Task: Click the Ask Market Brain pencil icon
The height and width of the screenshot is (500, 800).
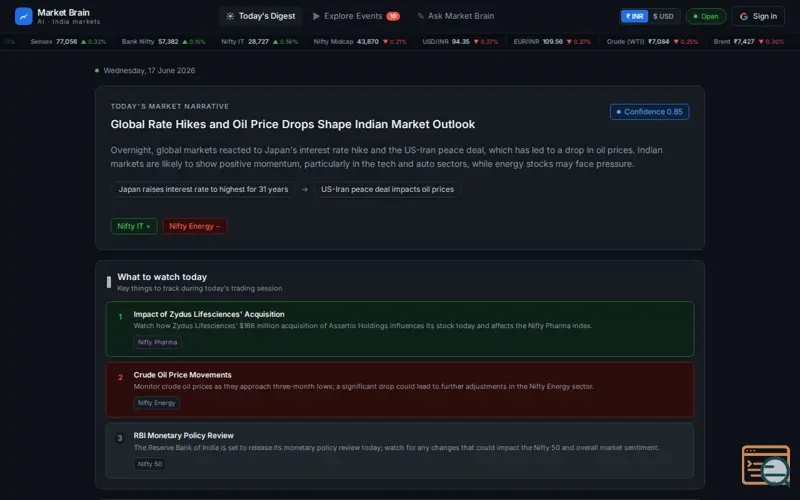Action: (420, 16)
